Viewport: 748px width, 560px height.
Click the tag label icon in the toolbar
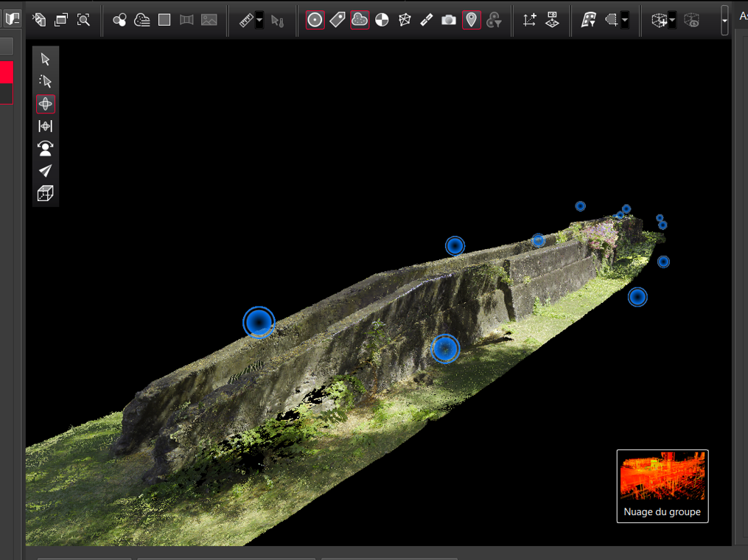coord(338,20)
